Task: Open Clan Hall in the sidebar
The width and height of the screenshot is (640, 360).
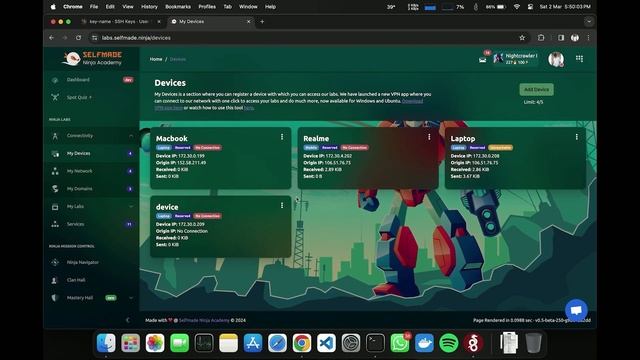Action: pyautogui.click(x=76, y=280)
